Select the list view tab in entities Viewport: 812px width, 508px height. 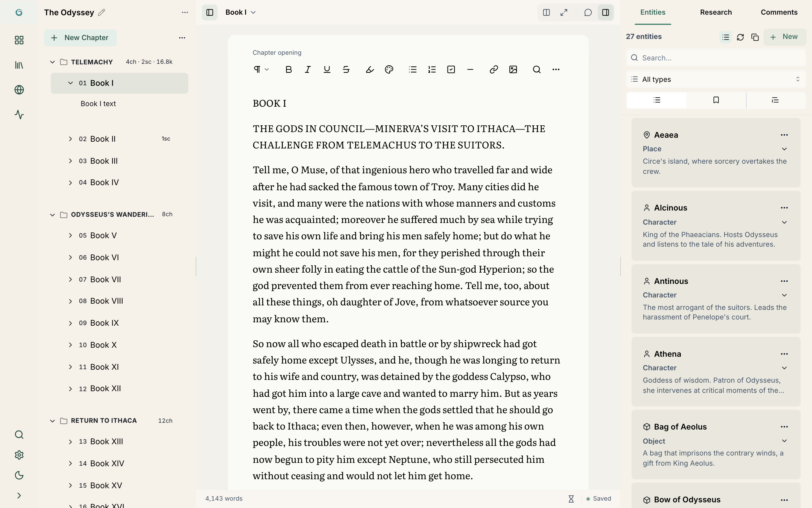(657, 100)
